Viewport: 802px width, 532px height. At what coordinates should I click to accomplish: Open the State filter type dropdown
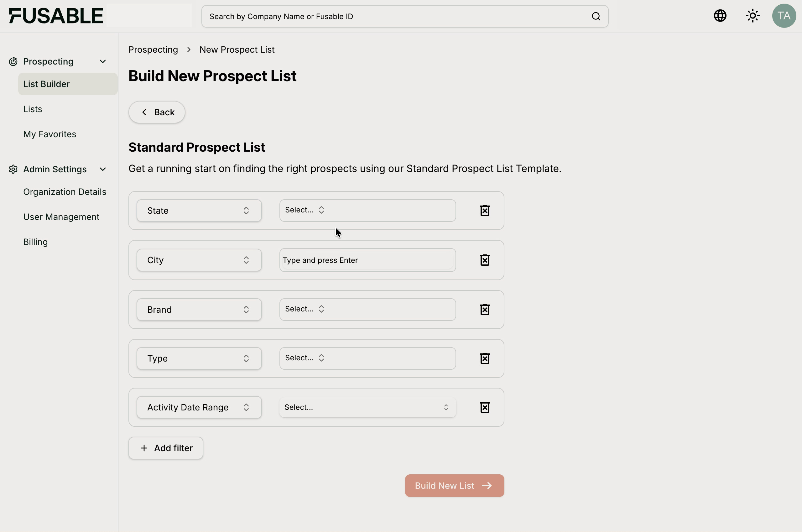pos(199,210)
